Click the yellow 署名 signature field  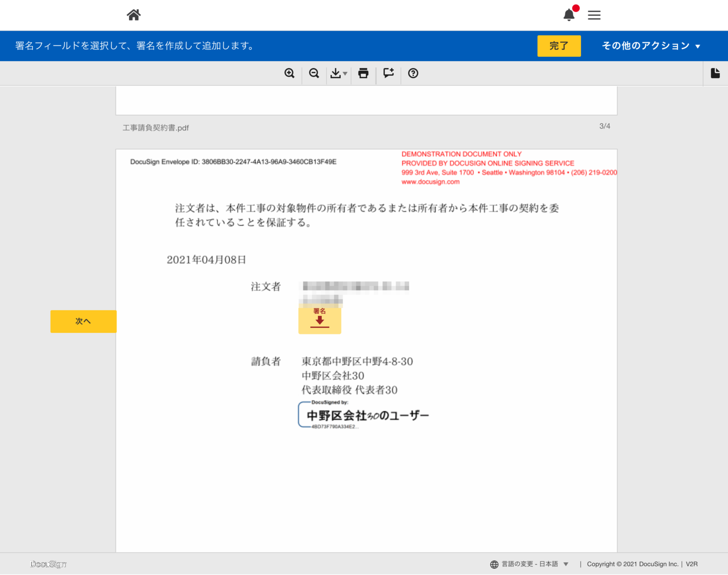click(x=319, y=321)
